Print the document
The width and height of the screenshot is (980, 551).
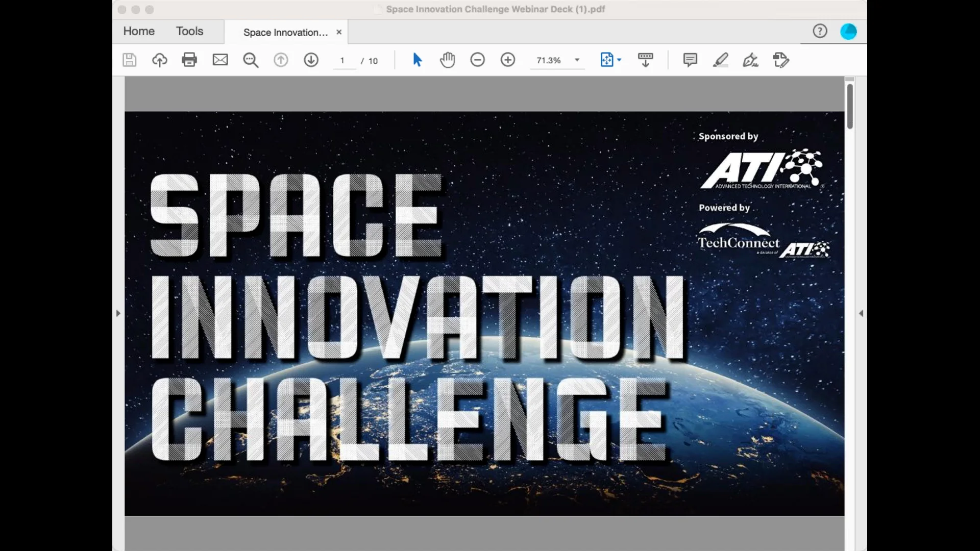pos(189,60)
